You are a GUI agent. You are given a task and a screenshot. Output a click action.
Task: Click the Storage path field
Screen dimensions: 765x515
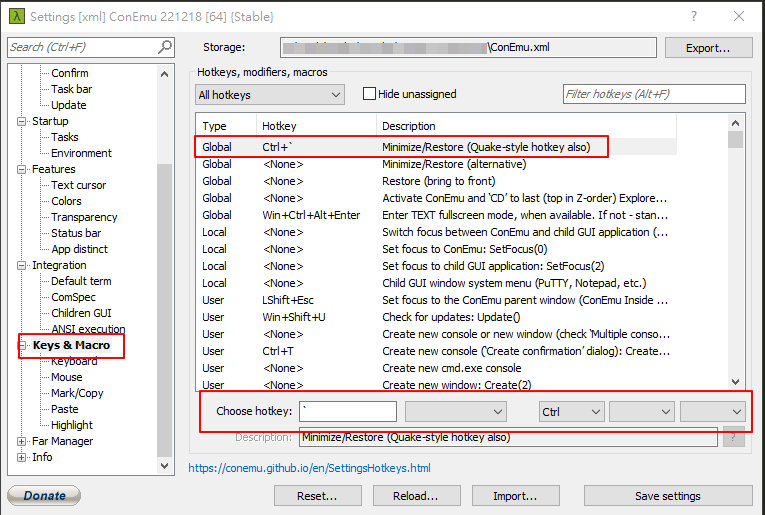(468, 47)
